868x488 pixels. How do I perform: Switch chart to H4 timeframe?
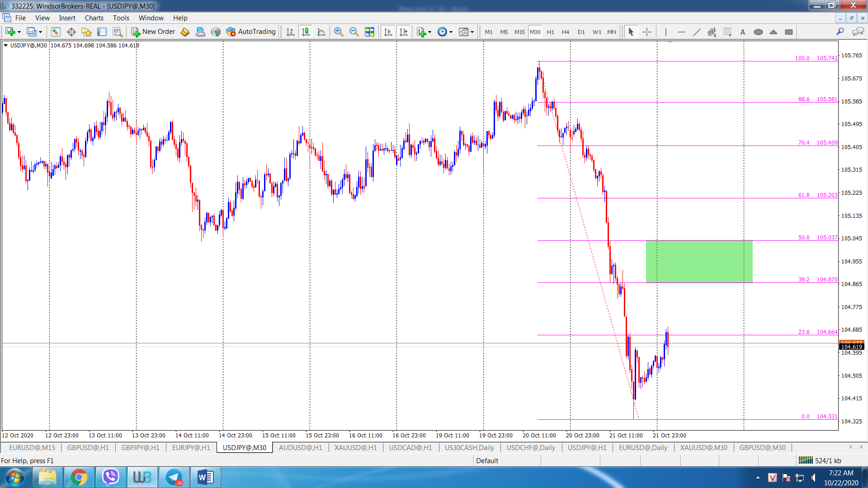coord(566,32)
